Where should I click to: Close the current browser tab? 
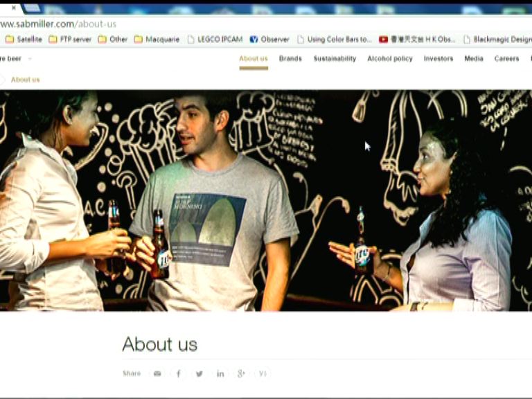tap(13, 8)
